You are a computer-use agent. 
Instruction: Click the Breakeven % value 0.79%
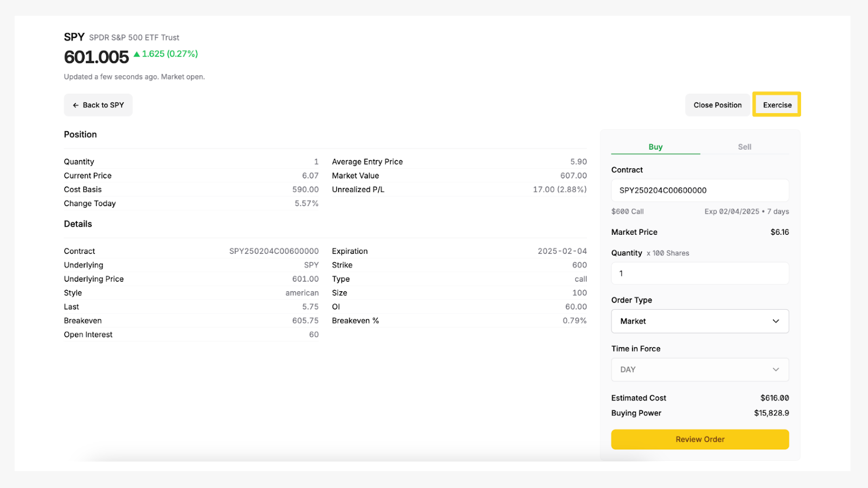(575, 320)
